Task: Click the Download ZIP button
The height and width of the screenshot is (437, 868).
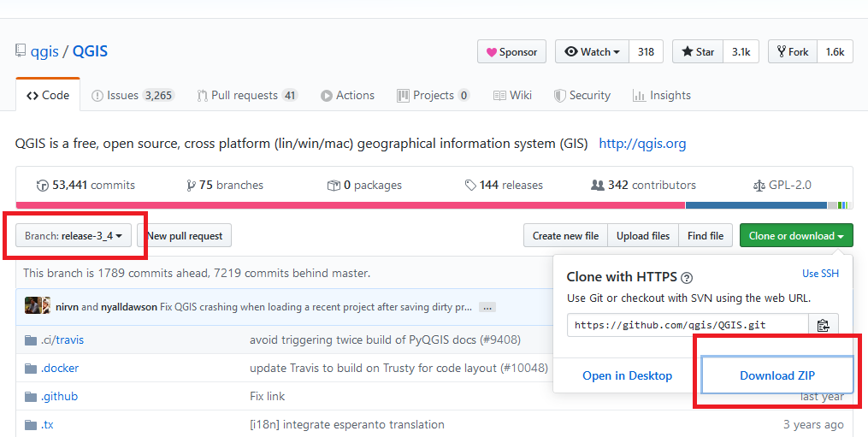Action: (776, 375)
